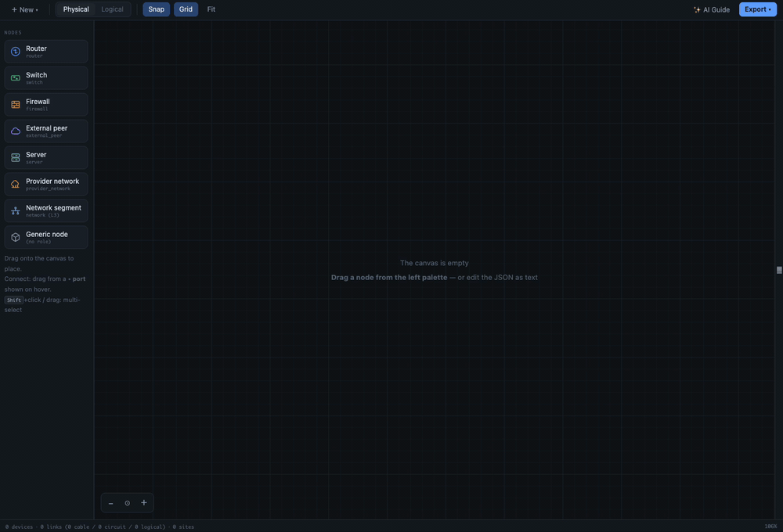
Task: Select the External peer cloud icon
Action: [16, 131]
